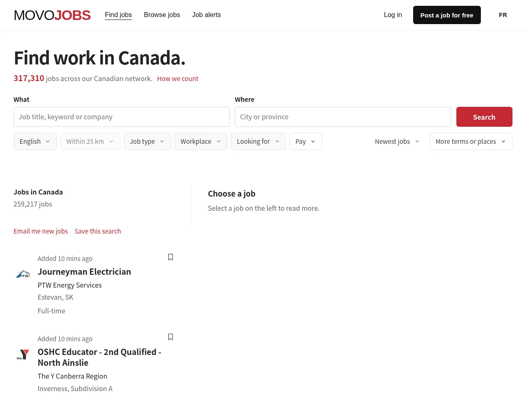
Task: Expand the Workplace filter
Action: (x=201, y=141)
